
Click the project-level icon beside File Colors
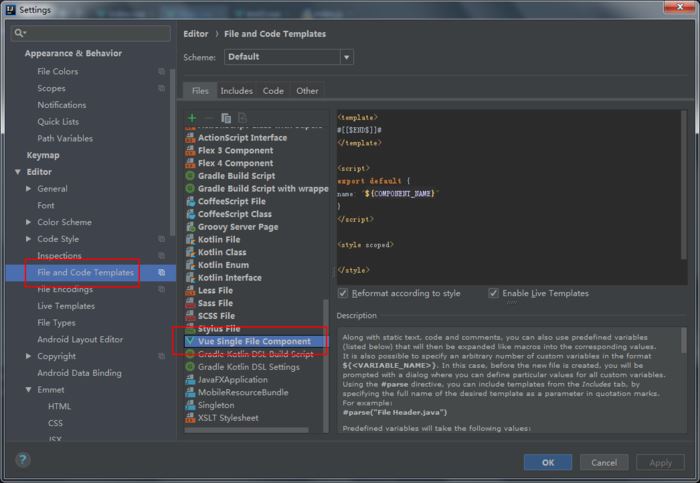tap(162, 71)
